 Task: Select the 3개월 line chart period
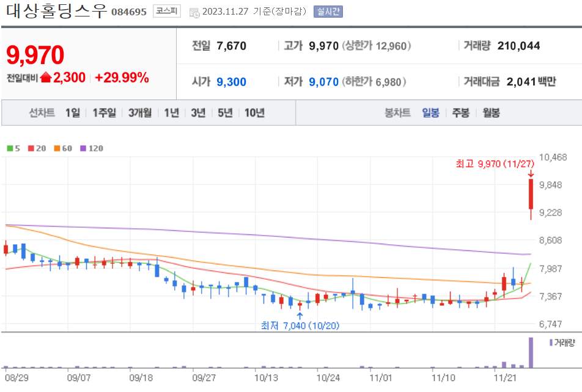tap(140, 113)
